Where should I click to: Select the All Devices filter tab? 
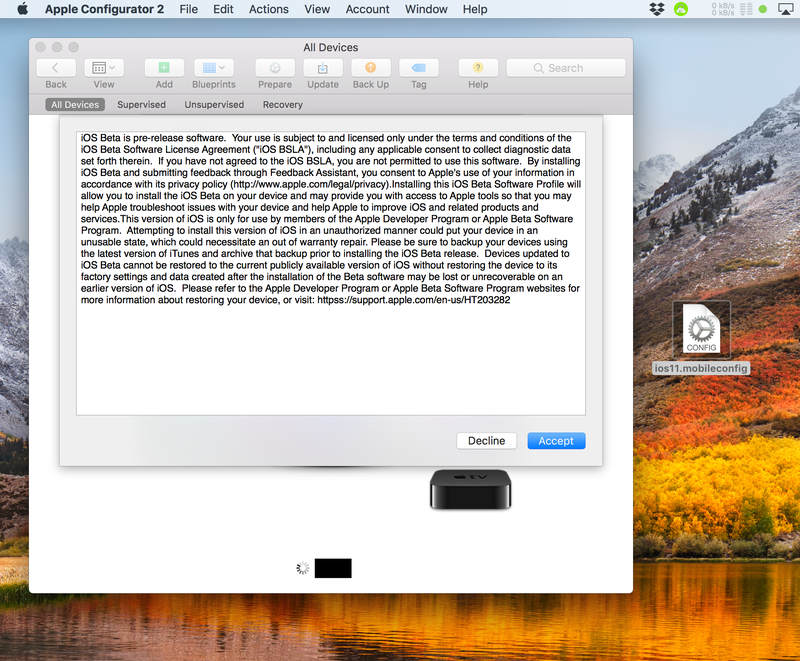coord(75,105)
